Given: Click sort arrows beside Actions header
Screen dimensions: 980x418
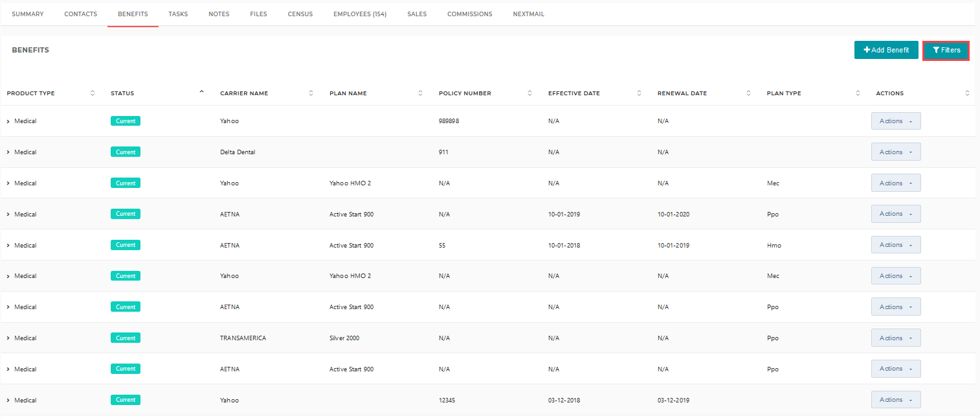Looking at the screenshot, I should pos(968,93).
